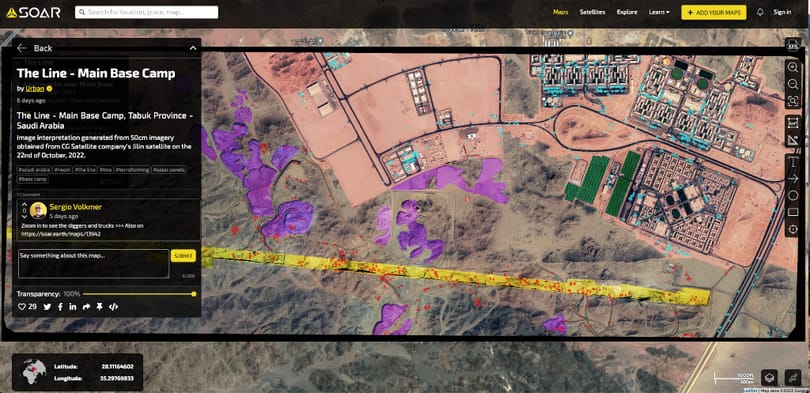Go to the Explore page
Screen dimensions: 810x393
click(x=627, y=12)
